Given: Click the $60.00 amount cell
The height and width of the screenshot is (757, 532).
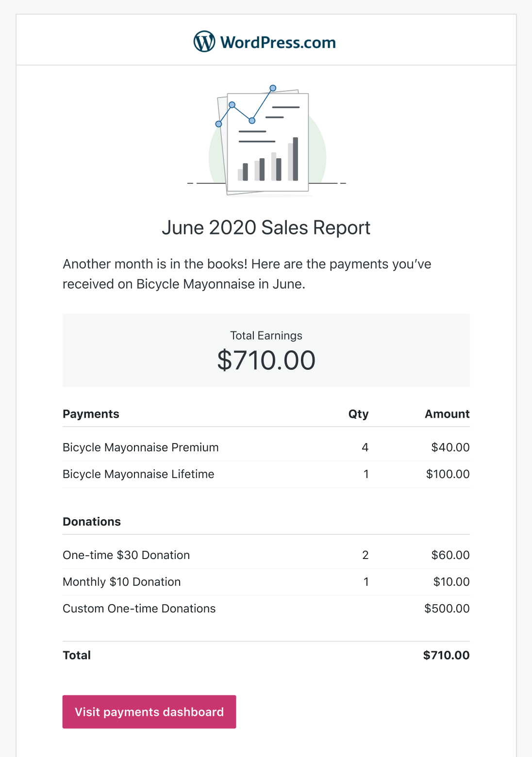Looking at the screenshot, I should (450, 555).
